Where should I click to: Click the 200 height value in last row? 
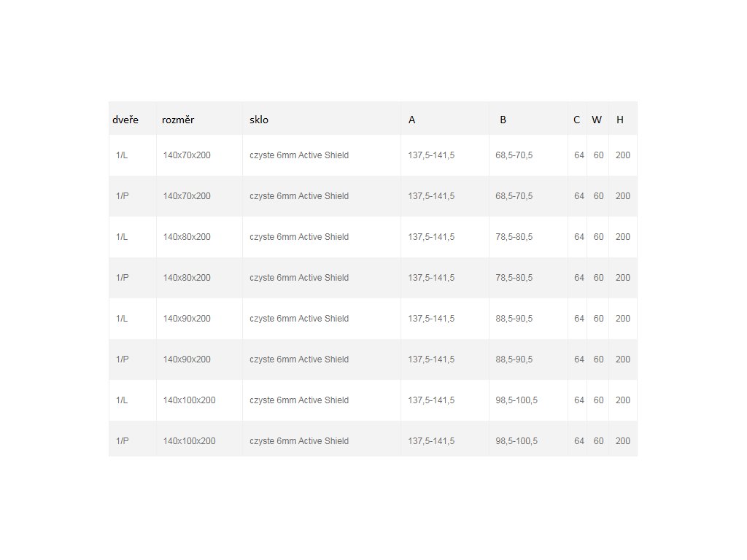coord(623,441)
